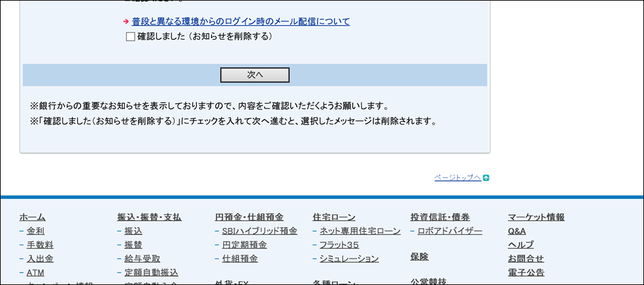Open the 電子公告 footer link

[526, 273]
